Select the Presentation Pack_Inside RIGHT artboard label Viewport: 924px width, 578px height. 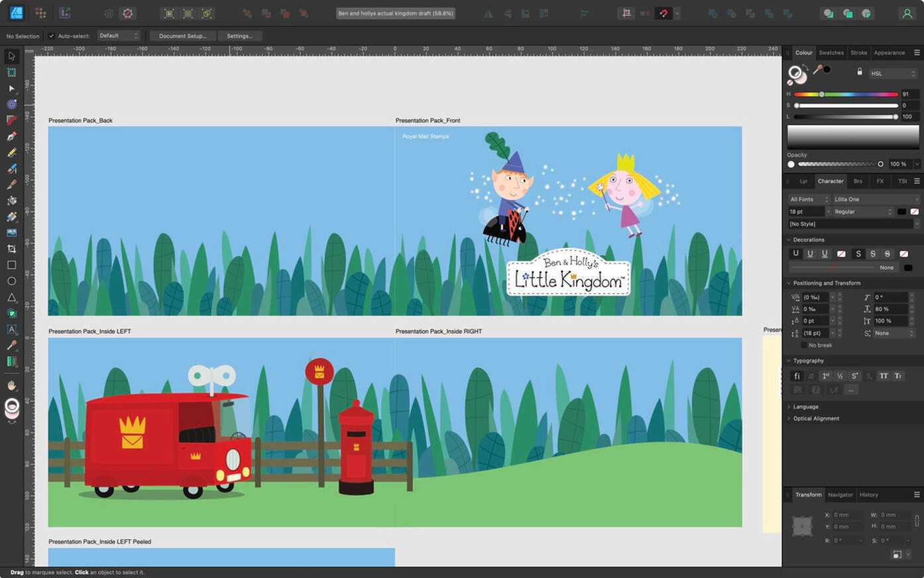[439, 331]
